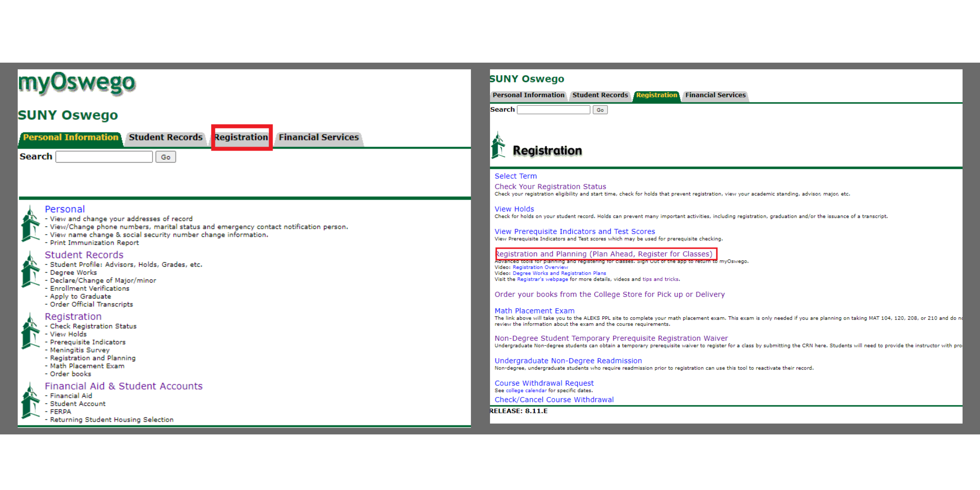Click 'Returning Student Housing Selection' text
Image resolution: width=980 pixels, height=490 pixels.
pyautogui.click(x=112, y=420)
